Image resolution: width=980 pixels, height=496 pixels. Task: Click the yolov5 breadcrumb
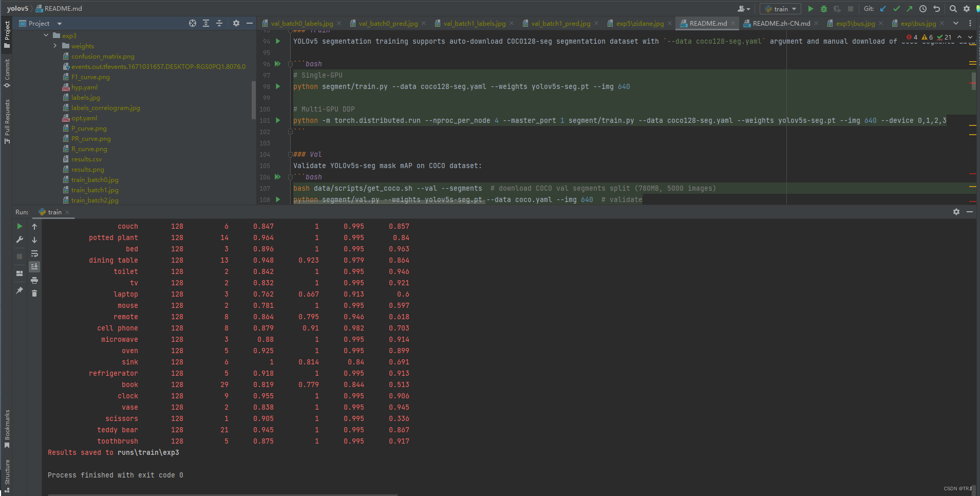coord(17,9)
